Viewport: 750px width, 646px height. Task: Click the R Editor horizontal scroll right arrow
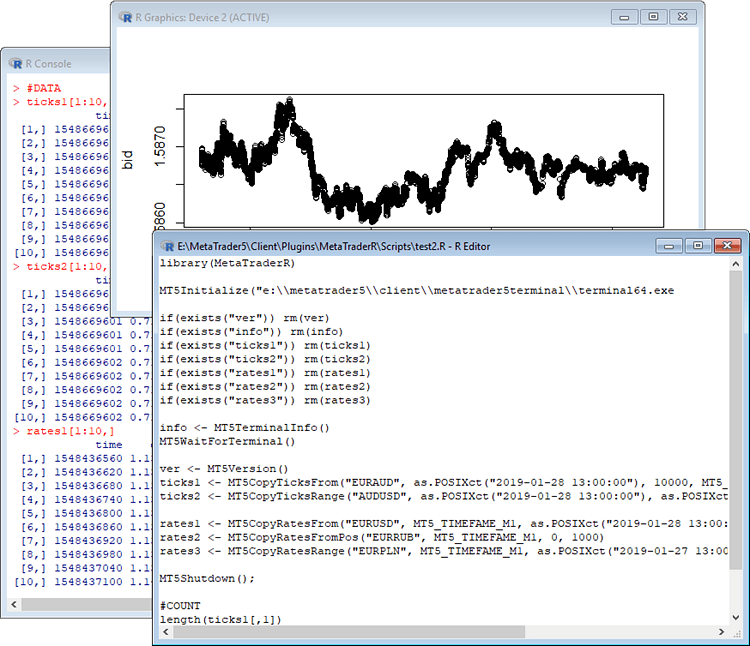click(721, 632)
